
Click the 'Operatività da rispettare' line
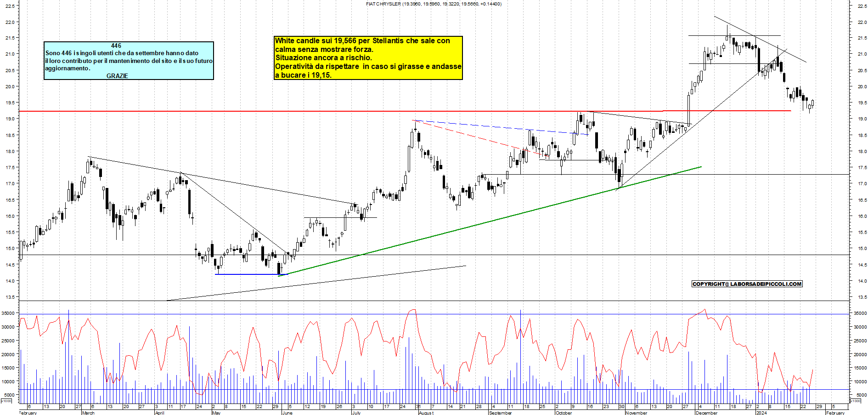368,66
